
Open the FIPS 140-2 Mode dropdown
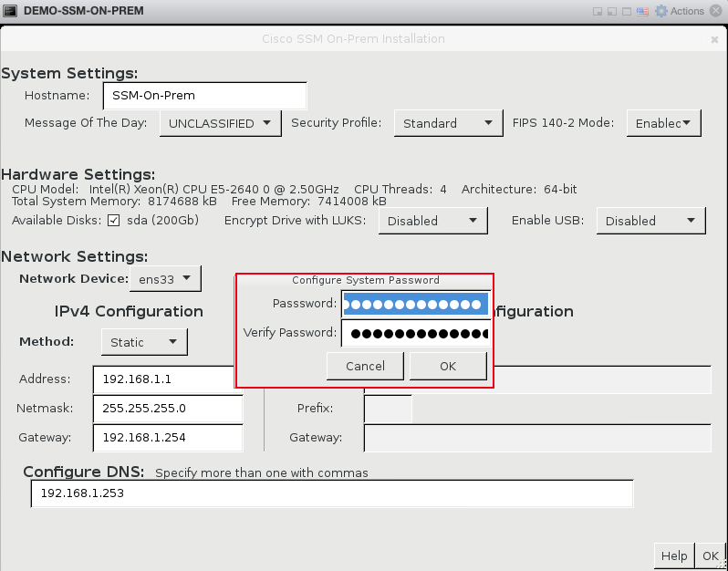click(663, 123)
